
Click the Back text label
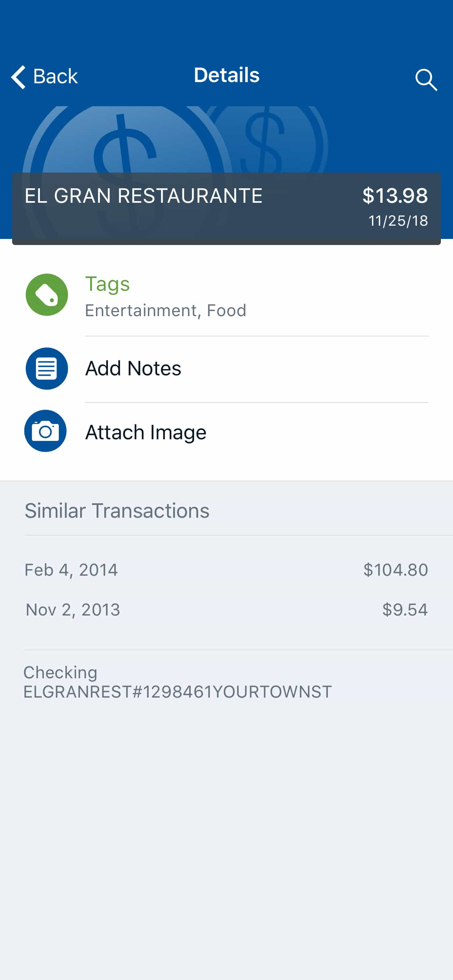click(55, 76)
